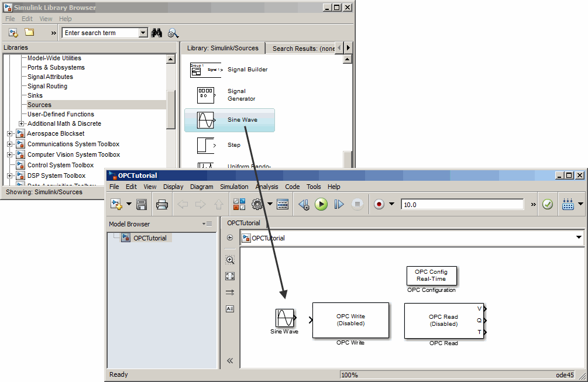Select Sources in Libraries tree

tap(39, 105)
